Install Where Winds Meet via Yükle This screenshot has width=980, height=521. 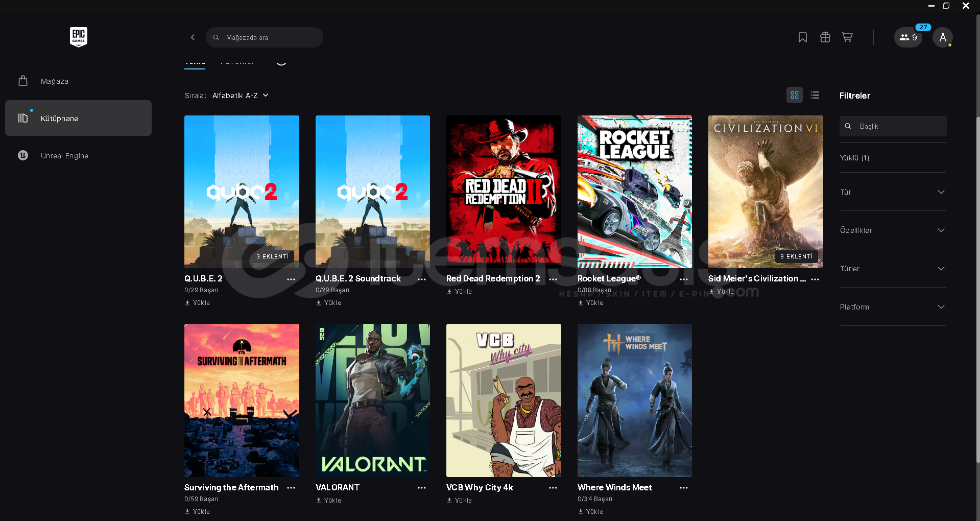pos(591,511)
